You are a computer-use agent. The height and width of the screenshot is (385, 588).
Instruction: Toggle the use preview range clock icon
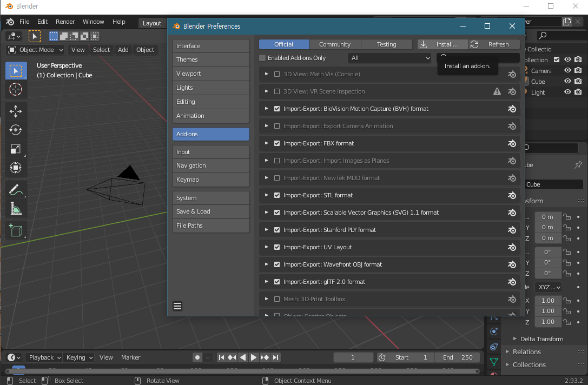(382, 357)
